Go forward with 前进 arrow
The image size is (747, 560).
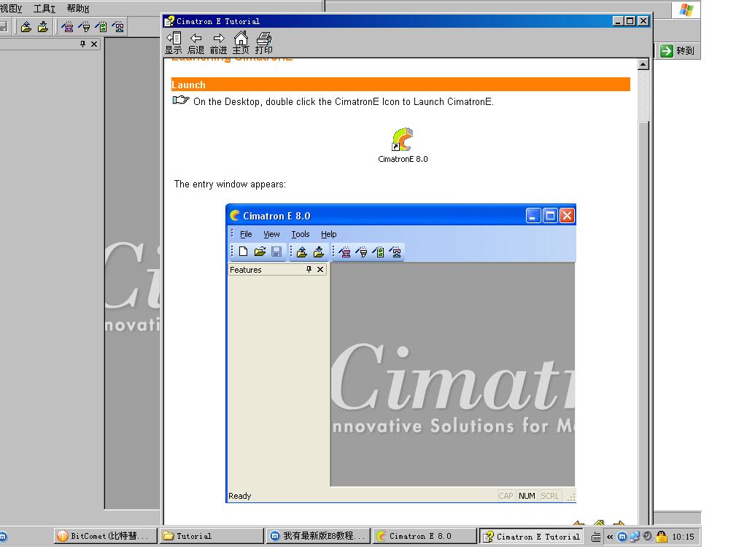(218, 43)
